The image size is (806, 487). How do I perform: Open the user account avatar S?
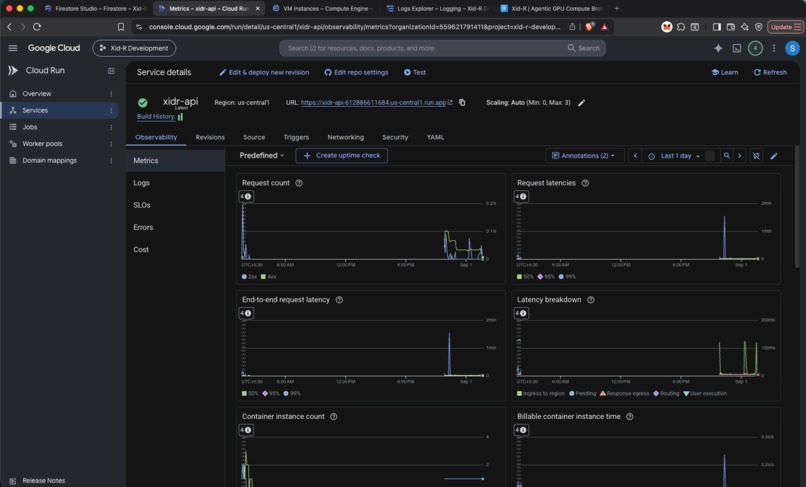(792, 48)
